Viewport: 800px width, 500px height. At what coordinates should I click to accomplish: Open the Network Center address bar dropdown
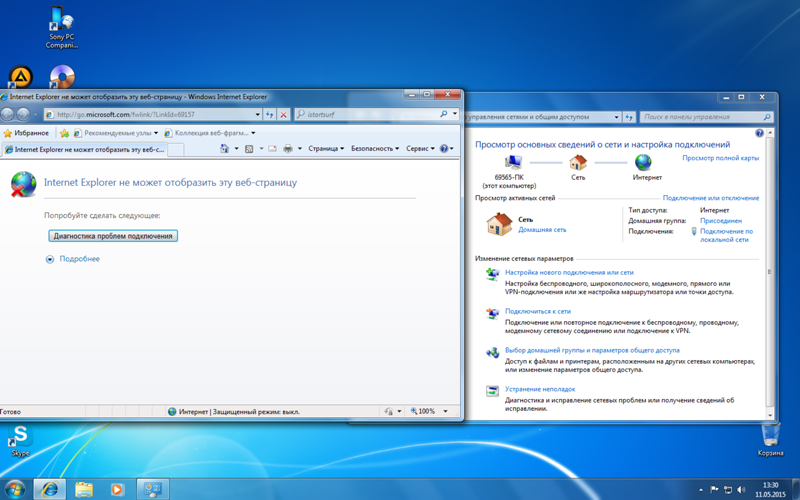point(616,117)
